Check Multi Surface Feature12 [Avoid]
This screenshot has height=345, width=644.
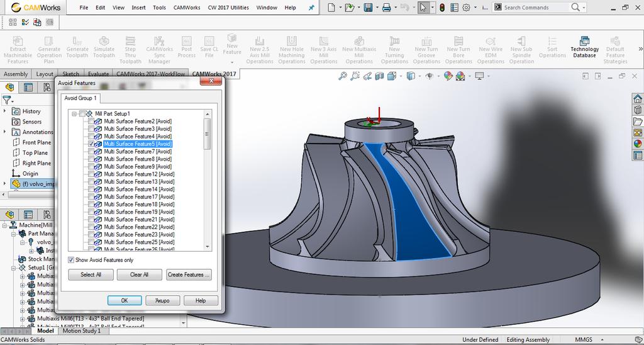(91, 174)
